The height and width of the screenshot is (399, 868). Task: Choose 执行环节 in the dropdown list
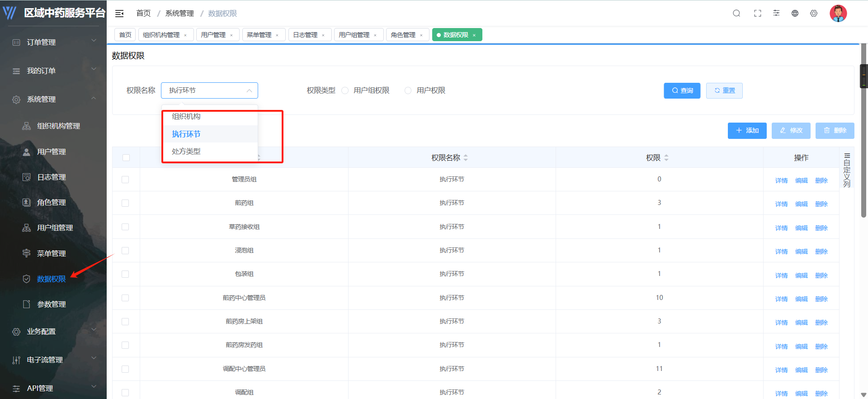click(210, 134)
